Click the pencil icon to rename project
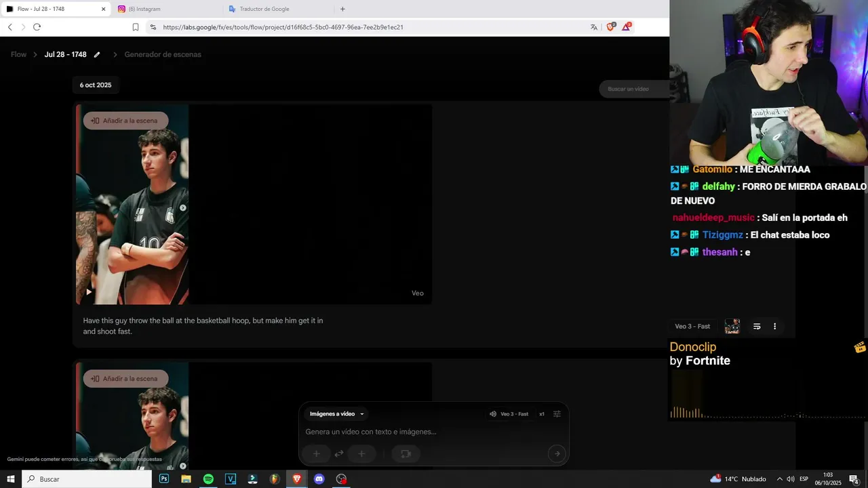 (x=97, y=54)
